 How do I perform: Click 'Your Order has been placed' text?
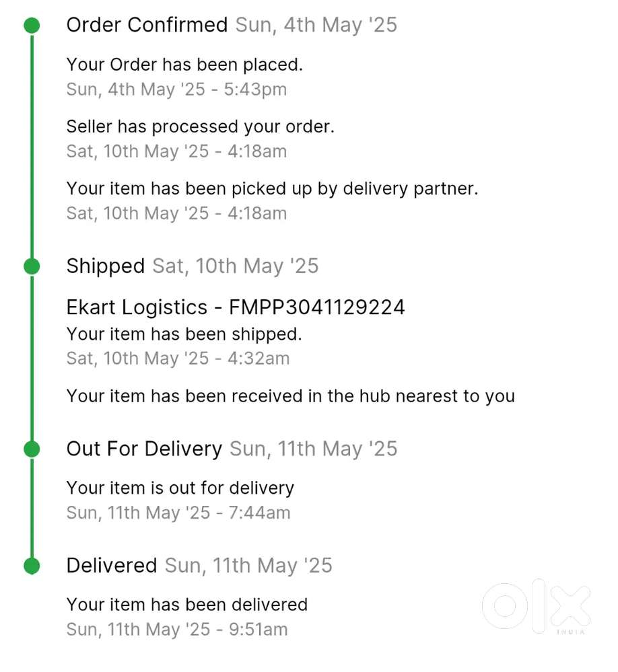point(184,65)
